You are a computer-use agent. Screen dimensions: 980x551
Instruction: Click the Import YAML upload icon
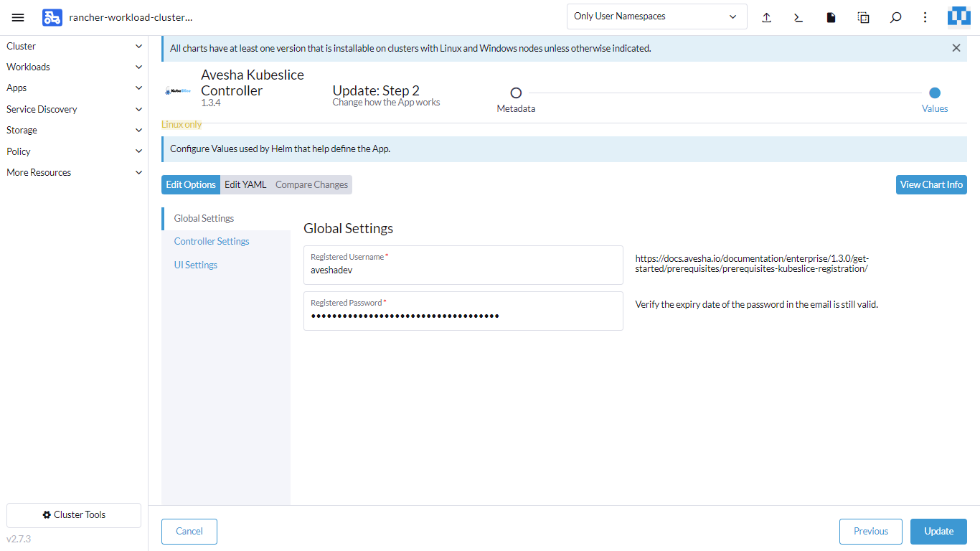coord(766,17)
